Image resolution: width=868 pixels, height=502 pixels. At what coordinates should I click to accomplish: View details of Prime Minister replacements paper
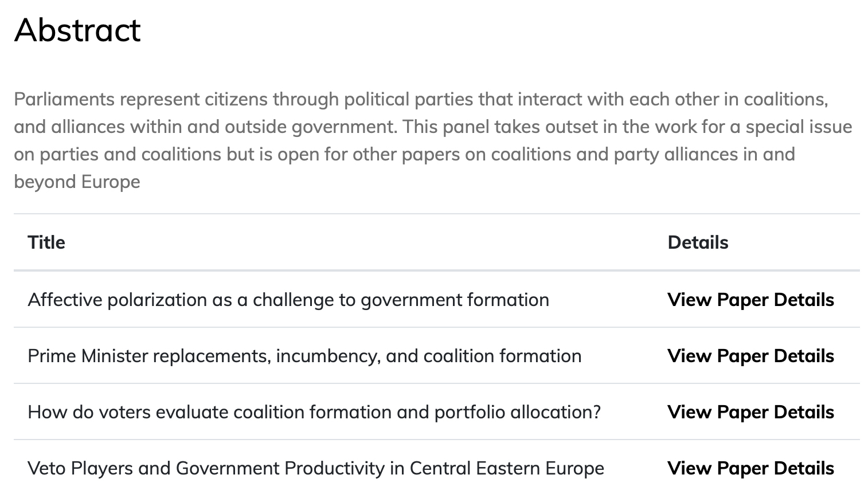750,356
